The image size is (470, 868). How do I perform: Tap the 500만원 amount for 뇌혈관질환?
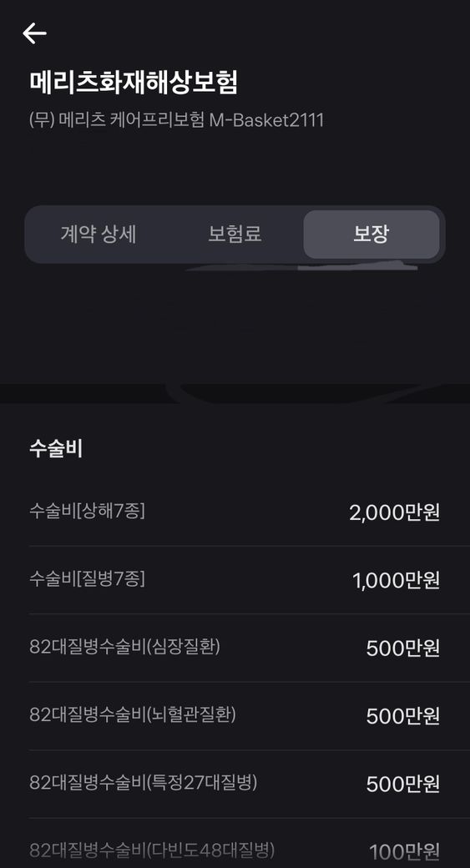click(x=403, y=716)
